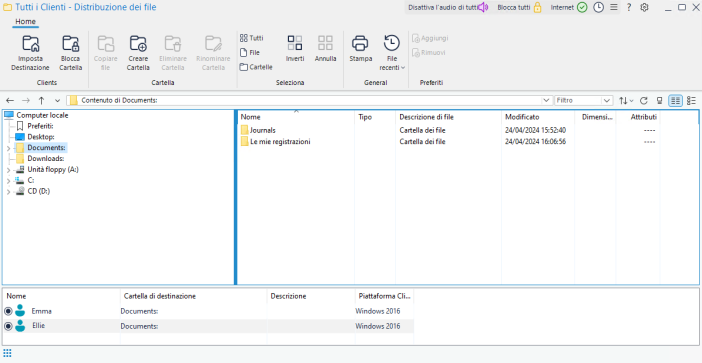Sort by the Tipo column header
The width and height of the screenshot is (702, 363).
click(375, 117)
